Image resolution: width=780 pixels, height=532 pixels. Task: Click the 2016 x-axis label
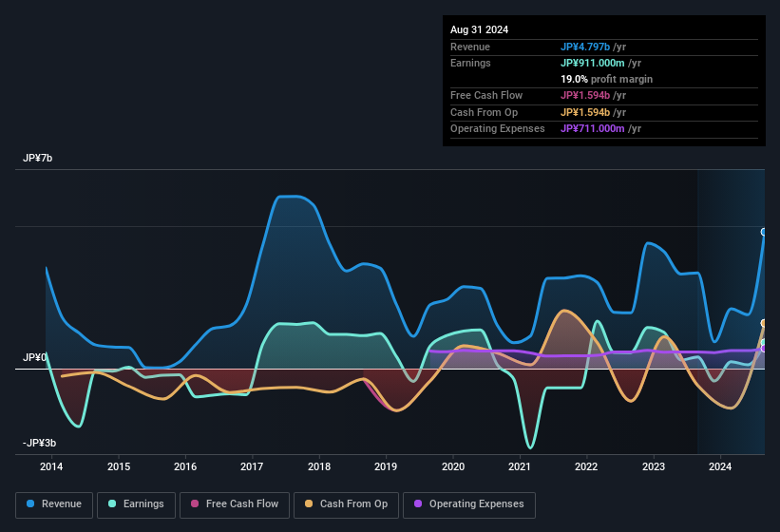[185, 466]
